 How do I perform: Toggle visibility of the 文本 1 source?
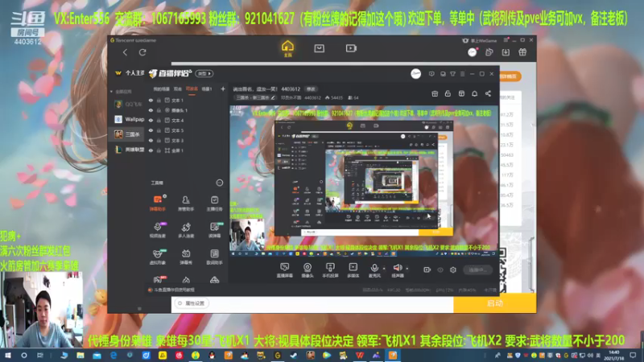tap(151, 100)
